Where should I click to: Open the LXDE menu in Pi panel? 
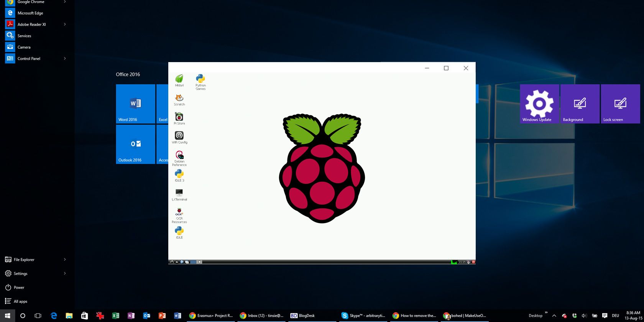point(172,262)
